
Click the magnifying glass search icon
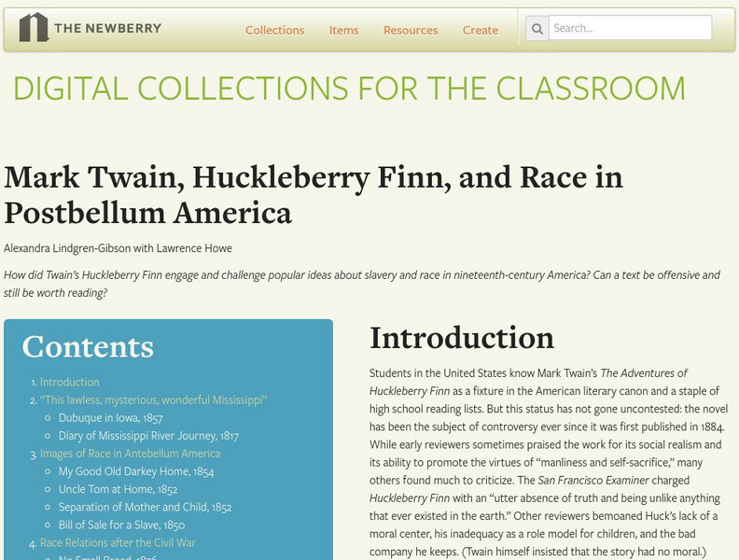[537, 28]
